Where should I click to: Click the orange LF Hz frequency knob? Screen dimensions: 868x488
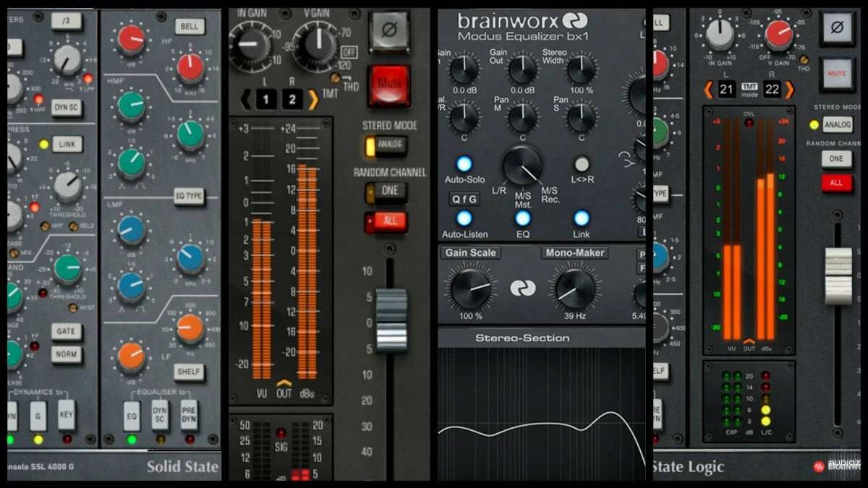pyautogui.click(x=190, y=328)
